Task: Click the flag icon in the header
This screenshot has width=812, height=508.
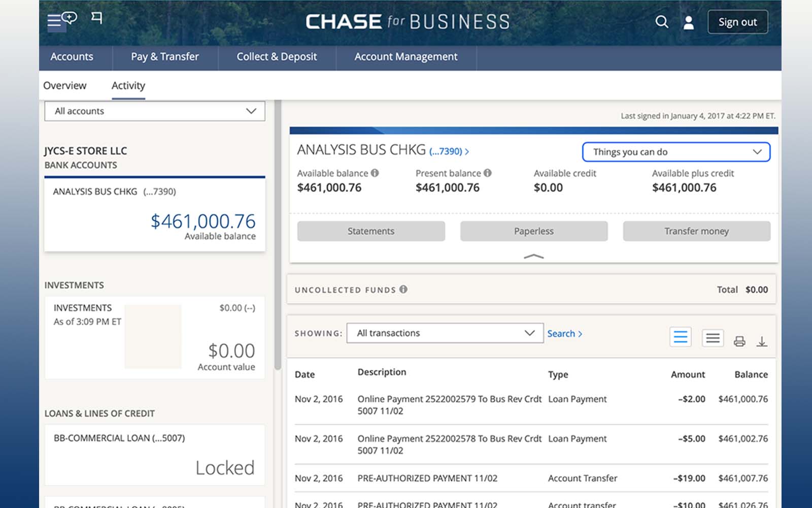Action: (96, 18)
